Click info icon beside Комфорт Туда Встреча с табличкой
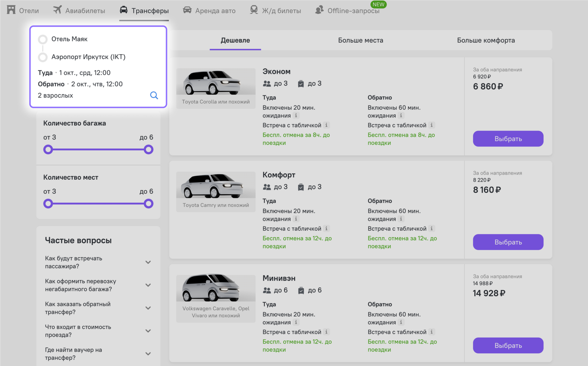 326,228
